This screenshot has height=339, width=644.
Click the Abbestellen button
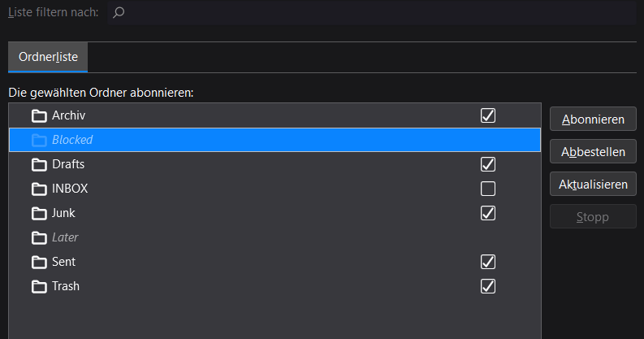(x=593, y=152)
